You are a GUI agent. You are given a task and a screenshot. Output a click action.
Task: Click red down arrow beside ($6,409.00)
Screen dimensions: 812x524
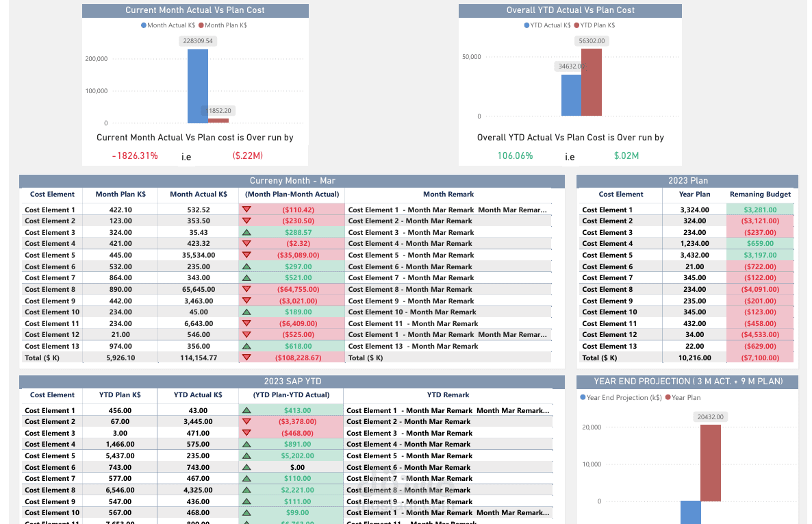coord(246,323)
